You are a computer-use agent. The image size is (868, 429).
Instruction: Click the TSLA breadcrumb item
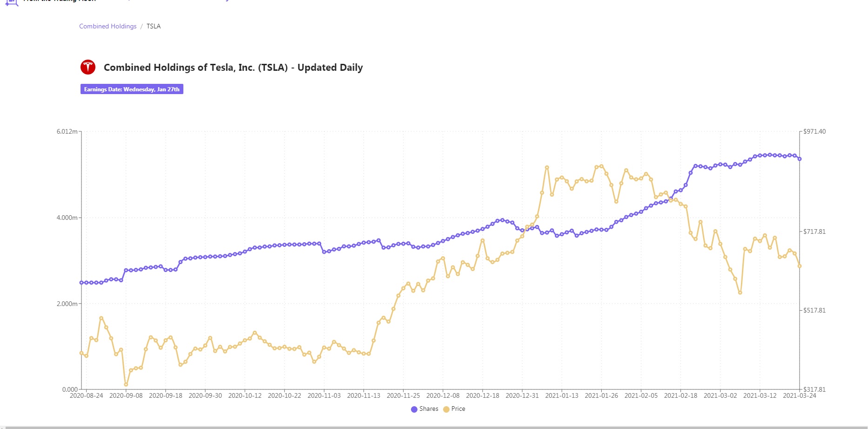(x=154, y=26)
